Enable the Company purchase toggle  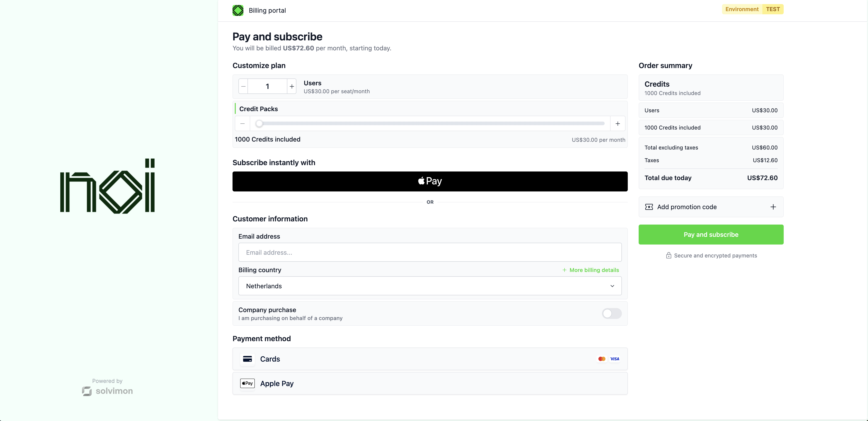[x=612, y=314]
